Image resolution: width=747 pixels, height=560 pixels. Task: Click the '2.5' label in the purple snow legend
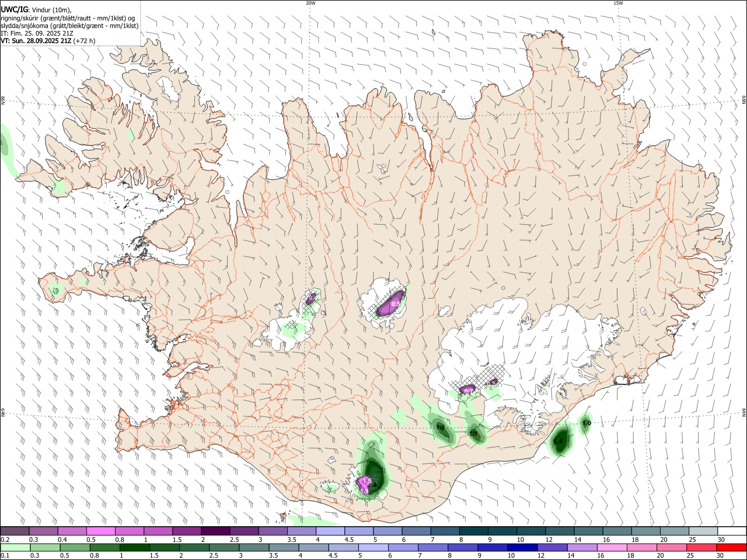click(234, 540)
